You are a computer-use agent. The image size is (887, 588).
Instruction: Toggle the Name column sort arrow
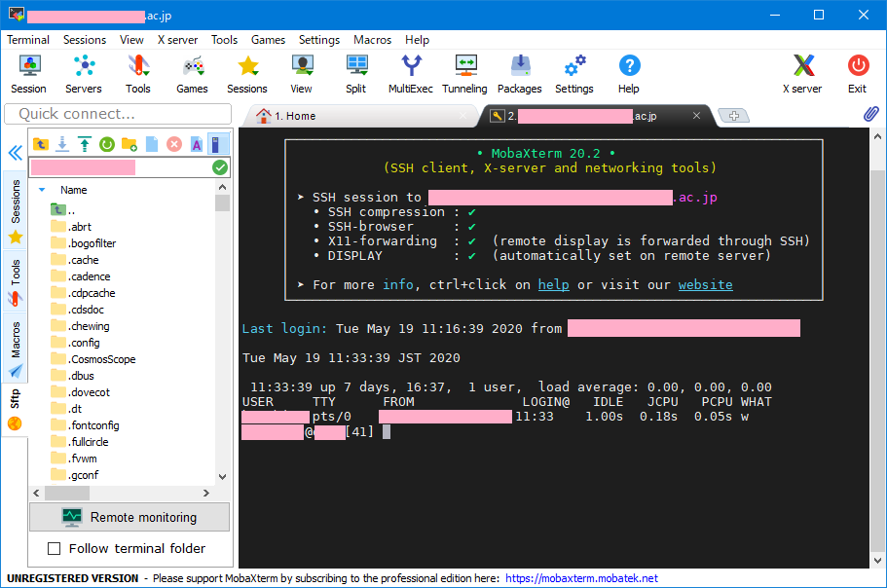[x=42, y=190]
